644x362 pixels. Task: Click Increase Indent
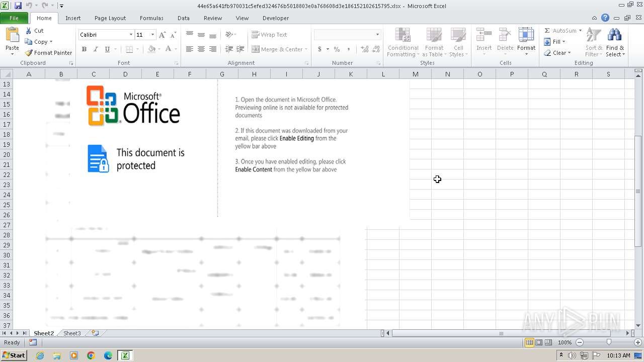point(240,49)
